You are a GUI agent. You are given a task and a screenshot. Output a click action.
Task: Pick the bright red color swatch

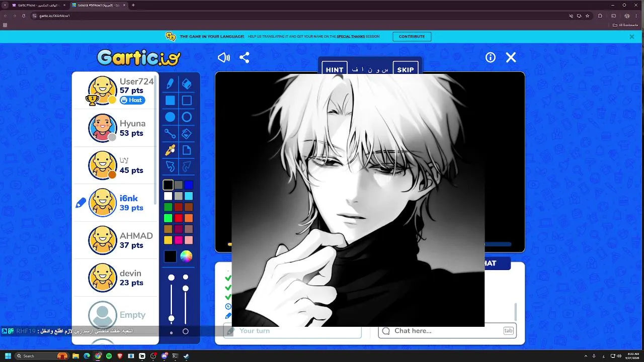pos(178,218)
